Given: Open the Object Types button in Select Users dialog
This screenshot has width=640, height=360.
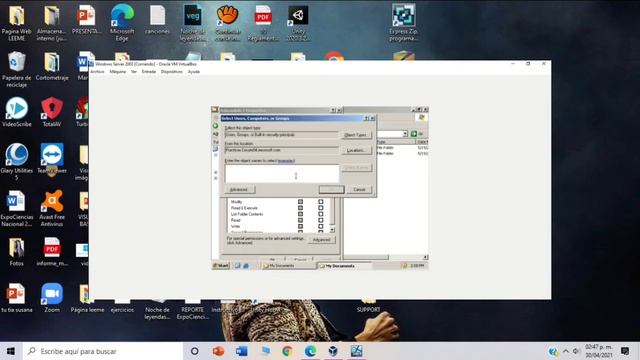Looking at the screenshot, I should 356,135.
